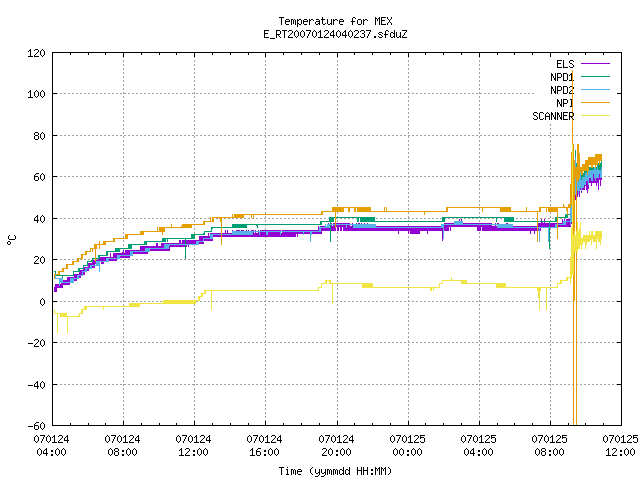Image resolution: width=640 pixels, height=480 pixels.
Task: Click the SCANNER legend label
Action: click(553, 116)
